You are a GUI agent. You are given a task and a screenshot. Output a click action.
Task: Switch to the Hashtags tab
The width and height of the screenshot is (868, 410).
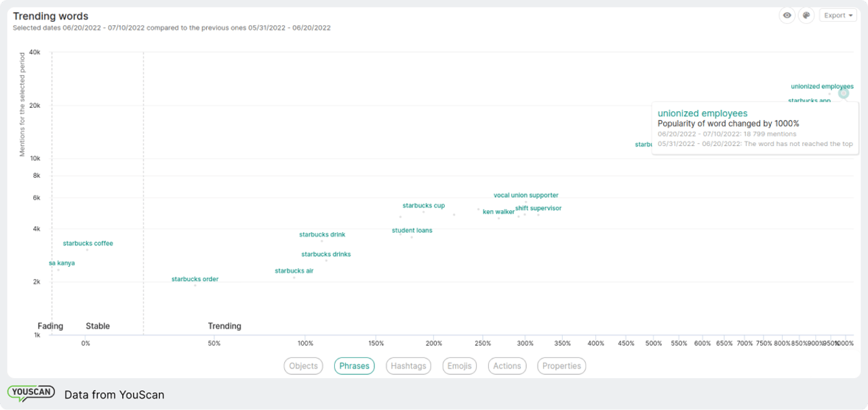click(x=408, y=366)
